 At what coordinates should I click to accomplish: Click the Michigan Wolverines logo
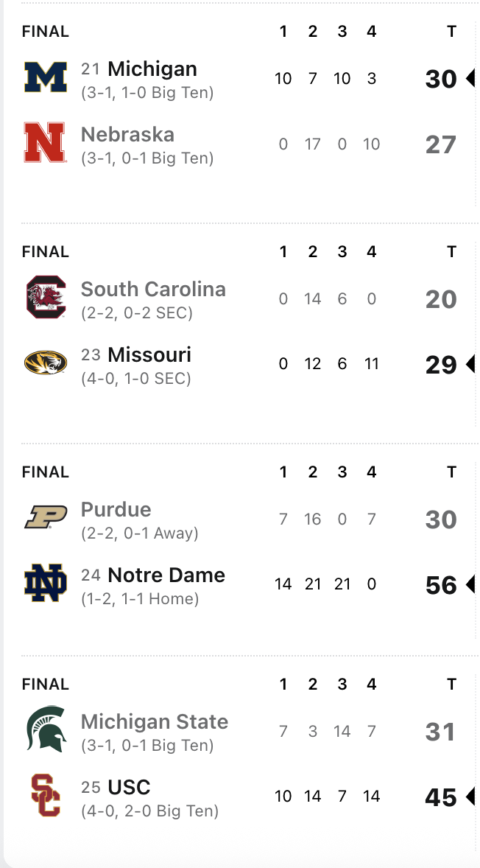pyautogui.click(x=46, y=77)
